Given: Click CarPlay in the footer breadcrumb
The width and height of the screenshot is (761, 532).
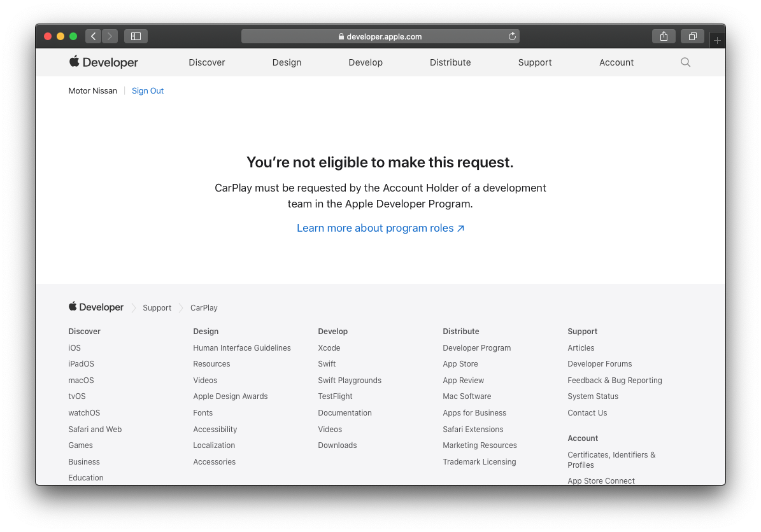Looking at the screenshot, I should point(204,308).
